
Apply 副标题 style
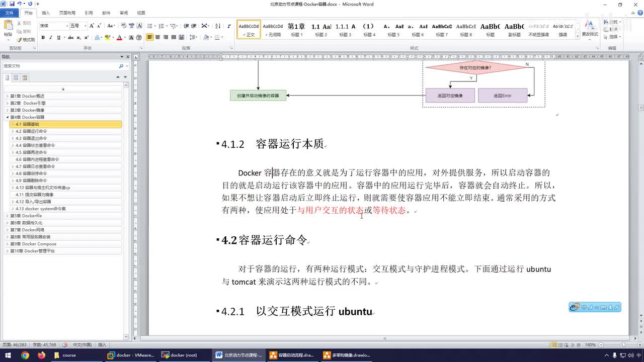tap(514, 29)
